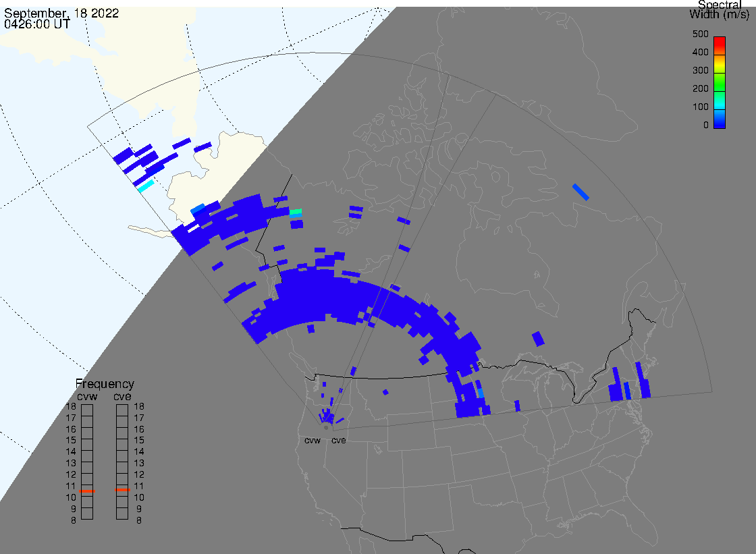Click the cyan cell in the Alaska-side scatter
This screenshot has height=554, width=756.
pos(146,186)
